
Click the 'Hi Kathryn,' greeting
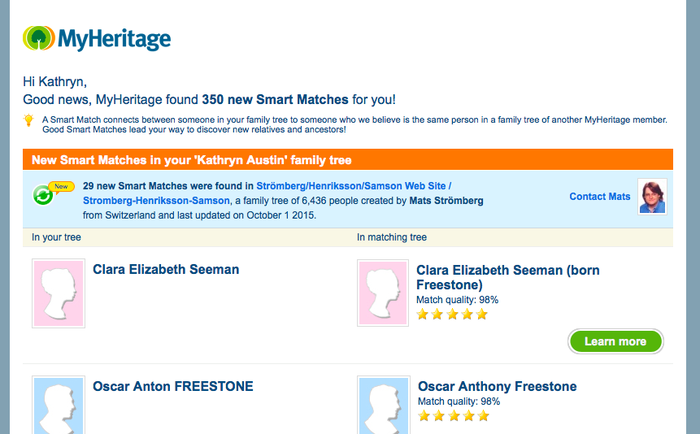(55, 82)
